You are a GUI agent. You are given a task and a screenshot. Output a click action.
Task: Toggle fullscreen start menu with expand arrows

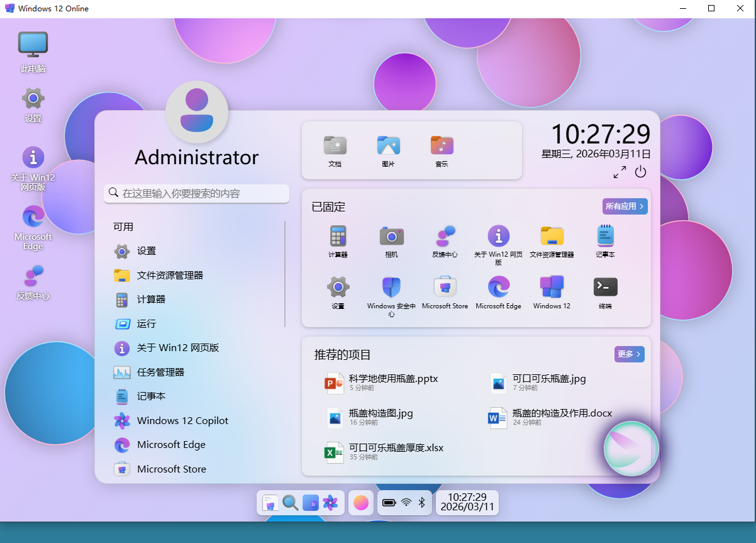pos(620,172)
